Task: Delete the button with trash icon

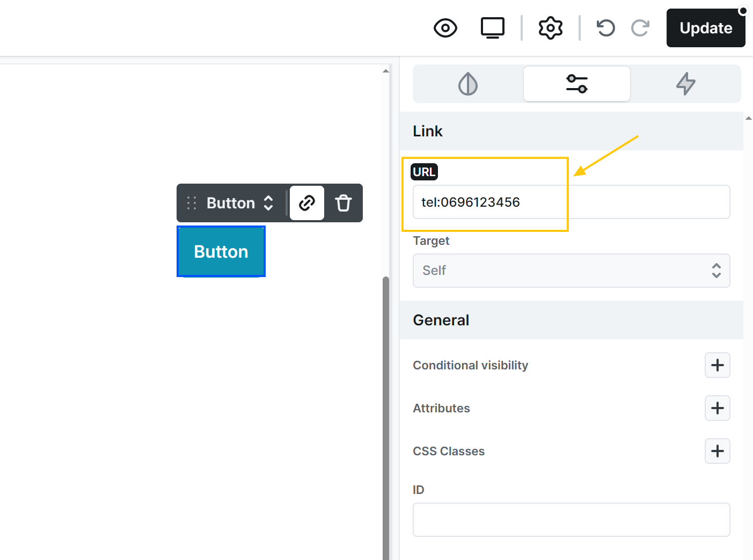Action: [x=343, y=203]
